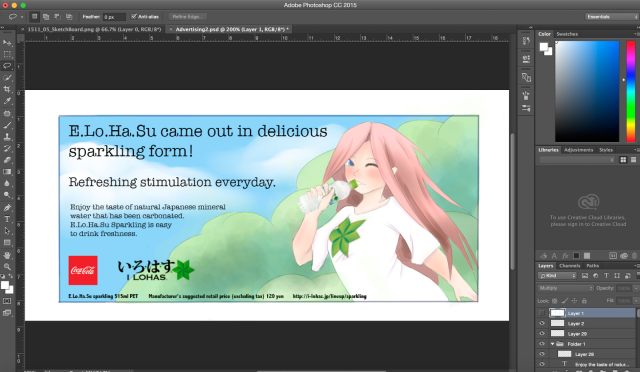The width and height of the screenshot is (640, 372).
Task: Filter layers by type (text) layers
Action: [606, 276]
